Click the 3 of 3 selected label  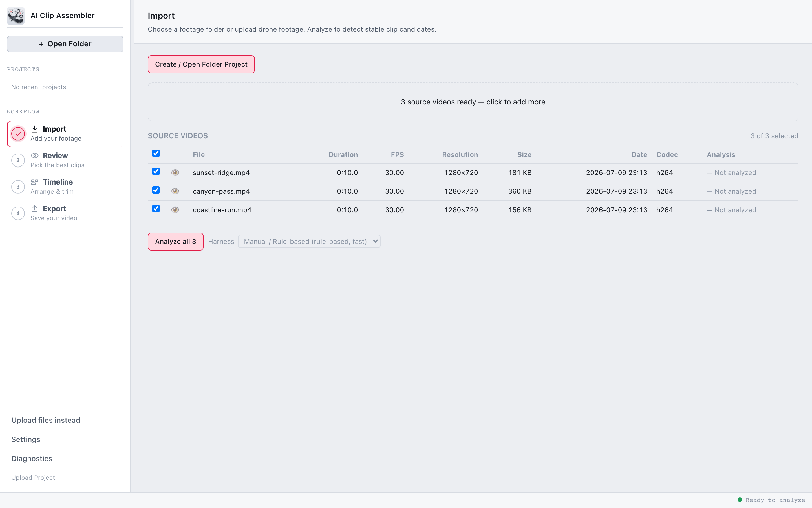[x=775, y=136]
